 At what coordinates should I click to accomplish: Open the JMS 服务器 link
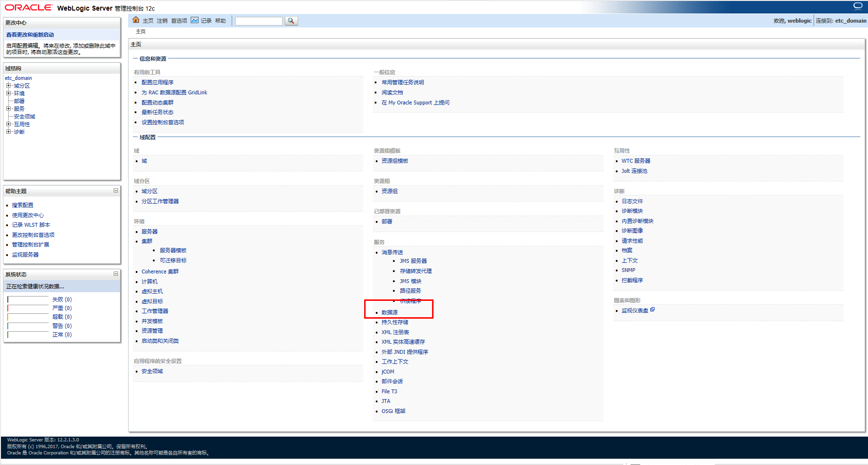pyautogui.click(x=413, y=261)
